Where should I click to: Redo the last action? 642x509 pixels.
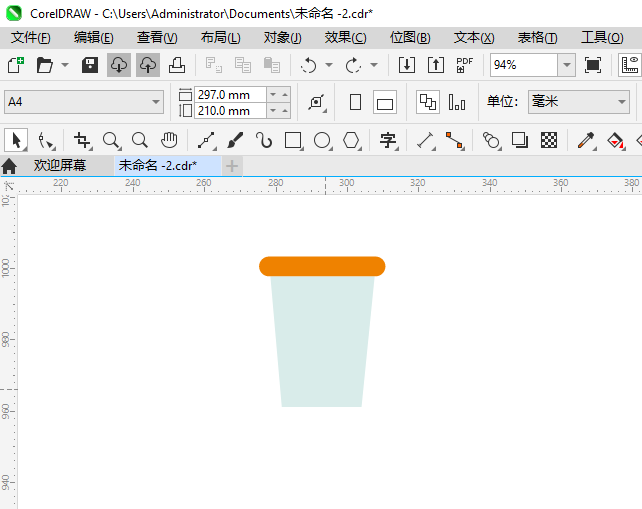click(353, 65)
